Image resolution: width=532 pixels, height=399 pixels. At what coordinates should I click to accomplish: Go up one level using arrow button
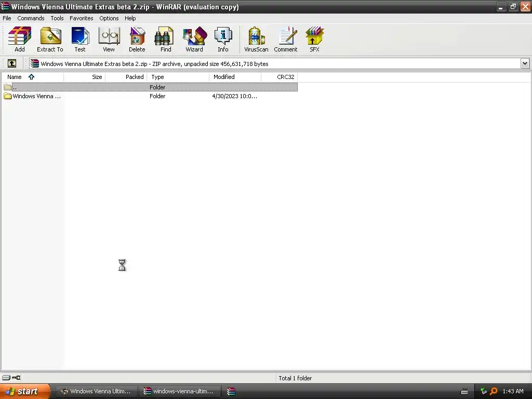(12, 63)
